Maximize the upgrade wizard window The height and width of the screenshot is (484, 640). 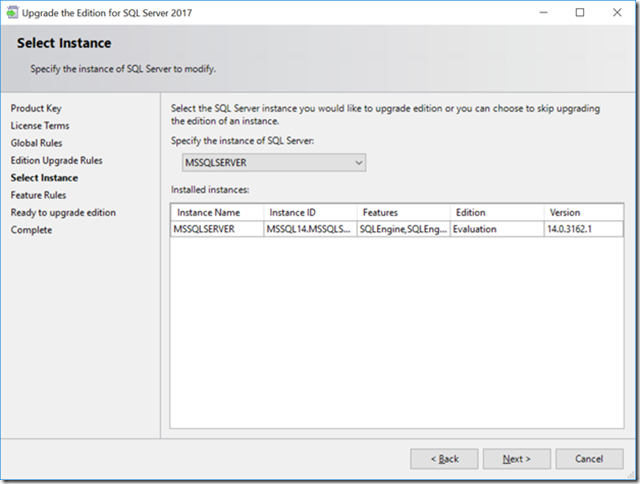pos(580,13)
